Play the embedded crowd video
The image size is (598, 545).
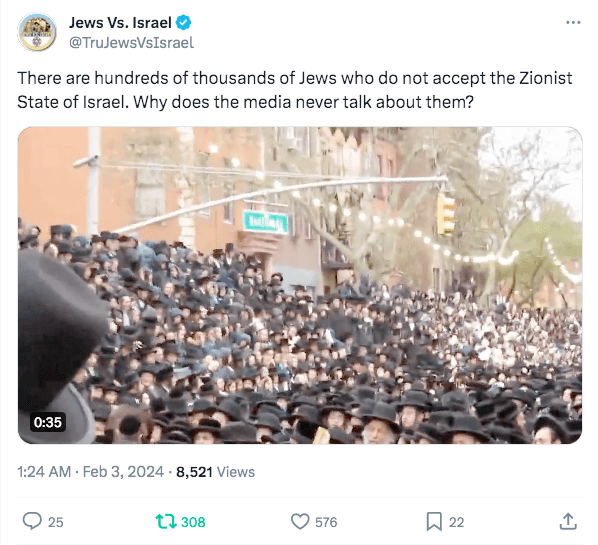pos(300,285)
